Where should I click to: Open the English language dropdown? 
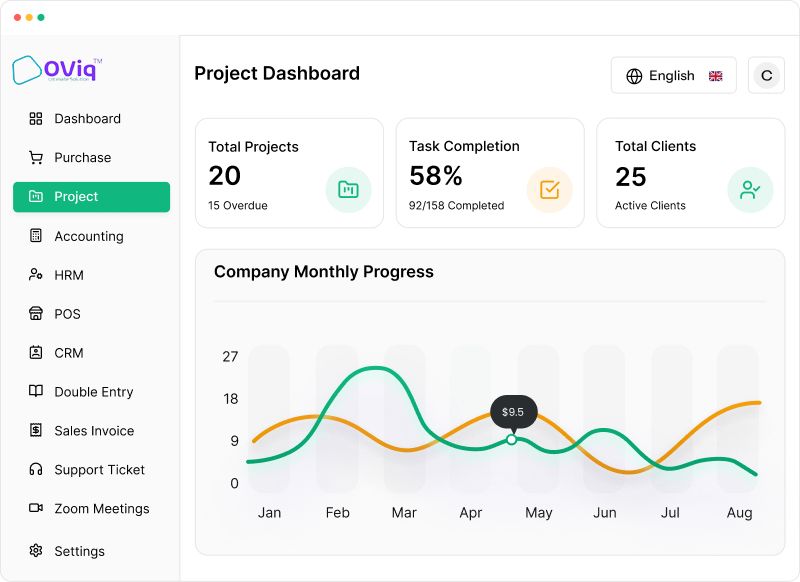673,75
